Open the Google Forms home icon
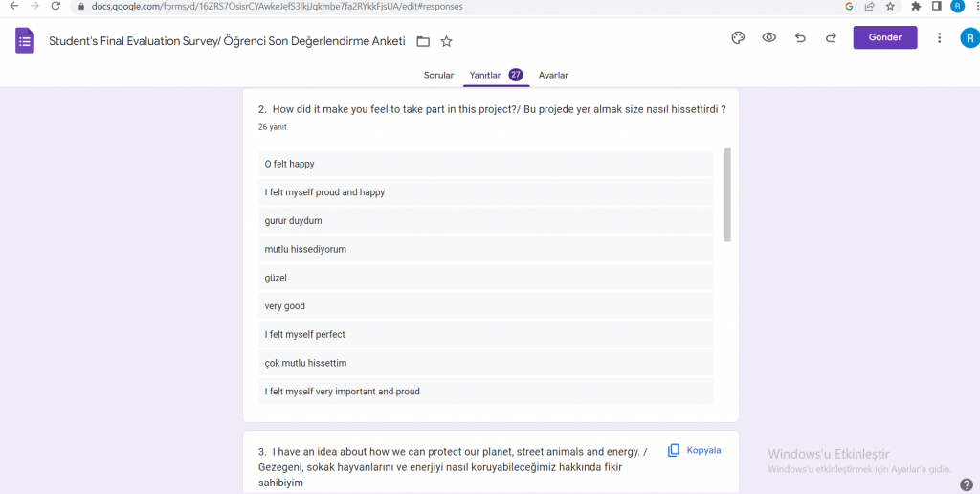 click(25, 41)
